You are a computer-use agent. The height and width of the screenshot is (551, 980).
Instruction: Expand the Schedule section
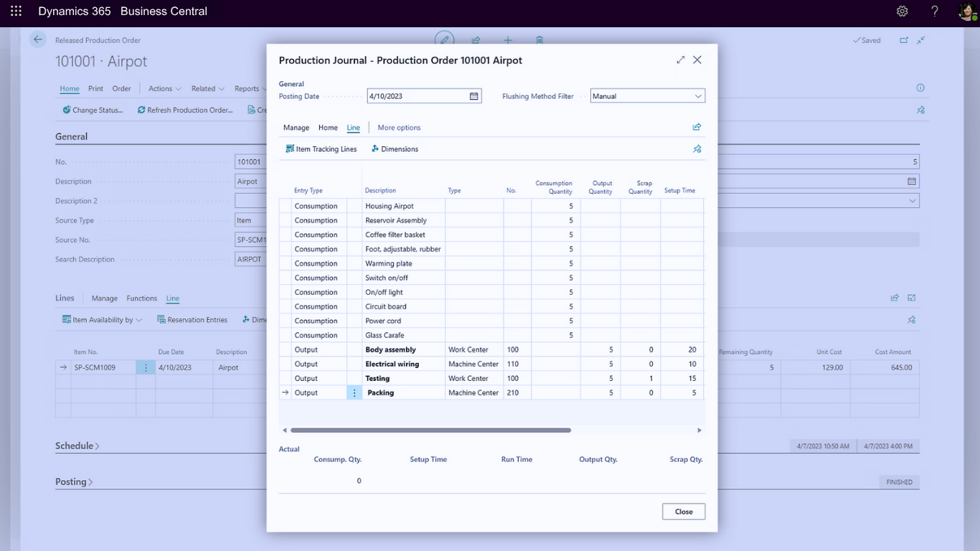pyautogui.click(x=75, y=446)
